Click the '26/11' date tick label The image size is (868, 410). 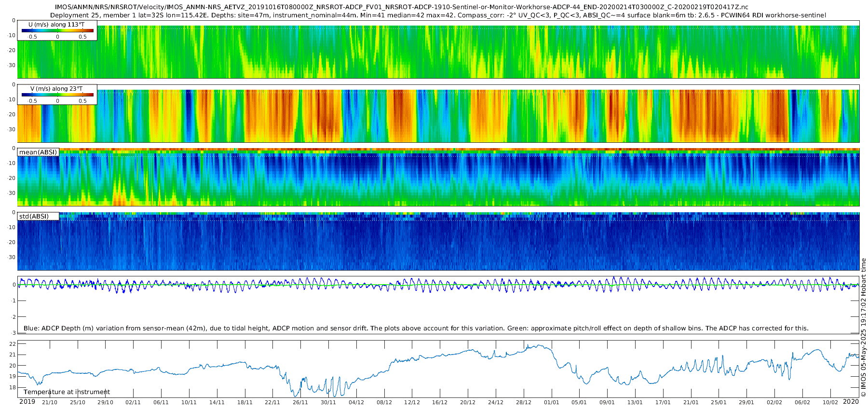pyautogui.click(x=300, y=403)
